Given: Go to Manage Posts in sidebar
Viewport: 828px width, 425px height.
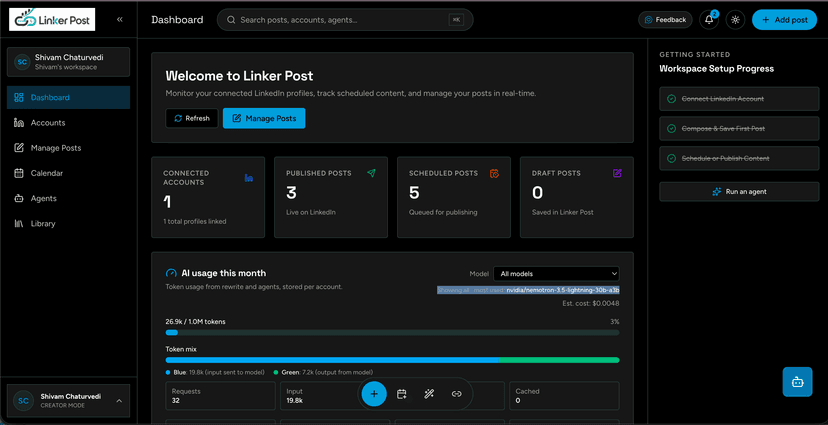Looking at the screenshot, I should click(69, 148).
